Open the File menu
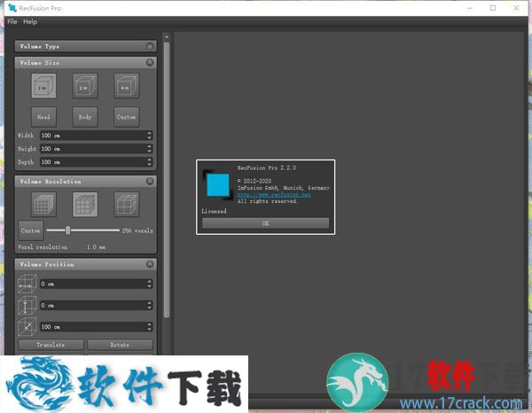This screenshot has width=532, height=413. (12, 21)
